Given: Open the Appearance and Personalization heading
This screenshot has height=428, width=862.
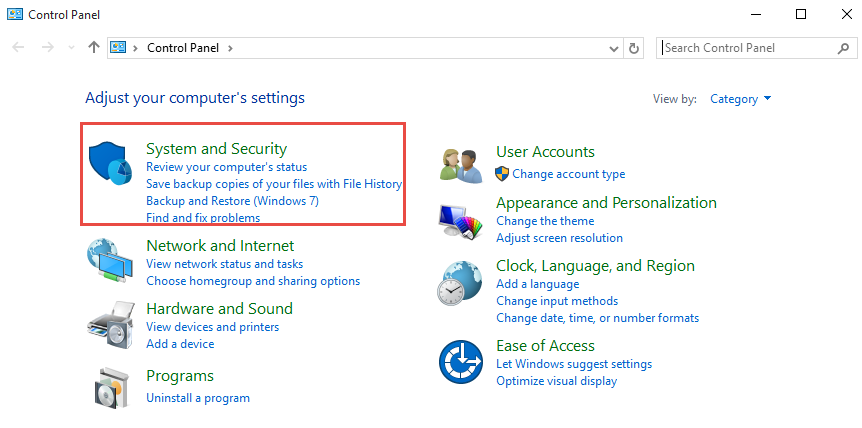Looking at the screenshot, I should coord(606,203).
